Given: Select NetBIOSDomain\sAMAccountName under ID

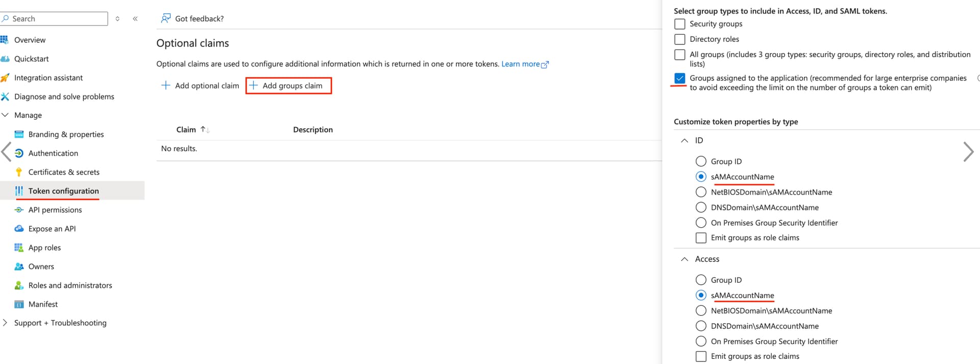Looking at the screenshot, I should [701, 192].
